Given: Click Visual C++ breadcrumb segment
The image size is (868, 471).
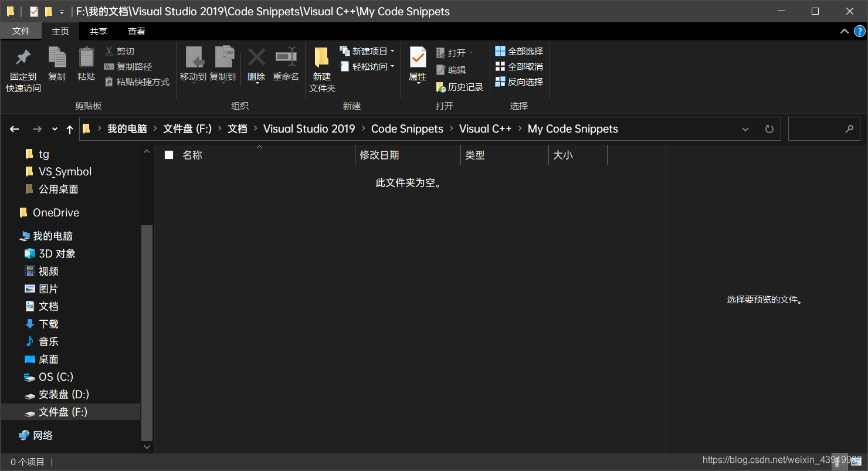Looking at the screenshot, I should click(x=485, y=129).
